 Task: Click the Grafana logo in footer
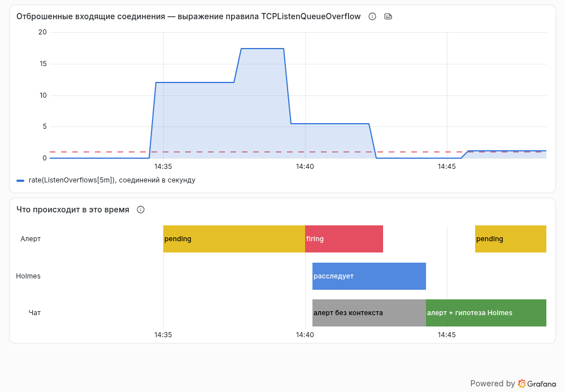(537, 384)
